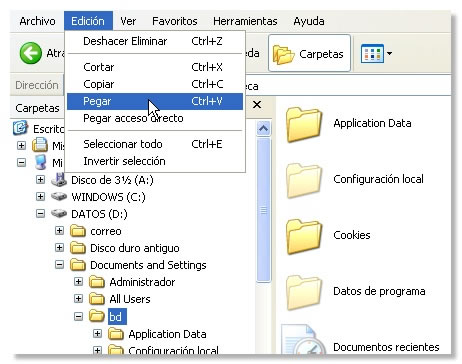This screenshot has width=462, height=364.
Task: Select the bd tree label
Action: 117,316
